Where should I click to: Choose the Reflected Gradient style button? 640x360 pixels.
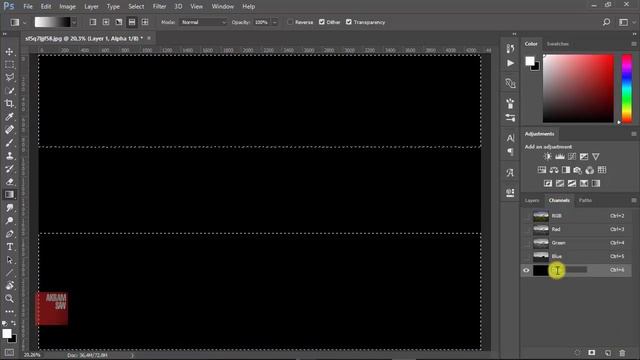[132, 22]
